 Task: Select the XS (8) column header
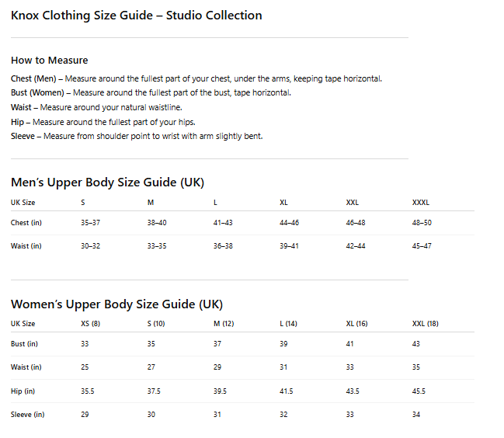point(91,324)
